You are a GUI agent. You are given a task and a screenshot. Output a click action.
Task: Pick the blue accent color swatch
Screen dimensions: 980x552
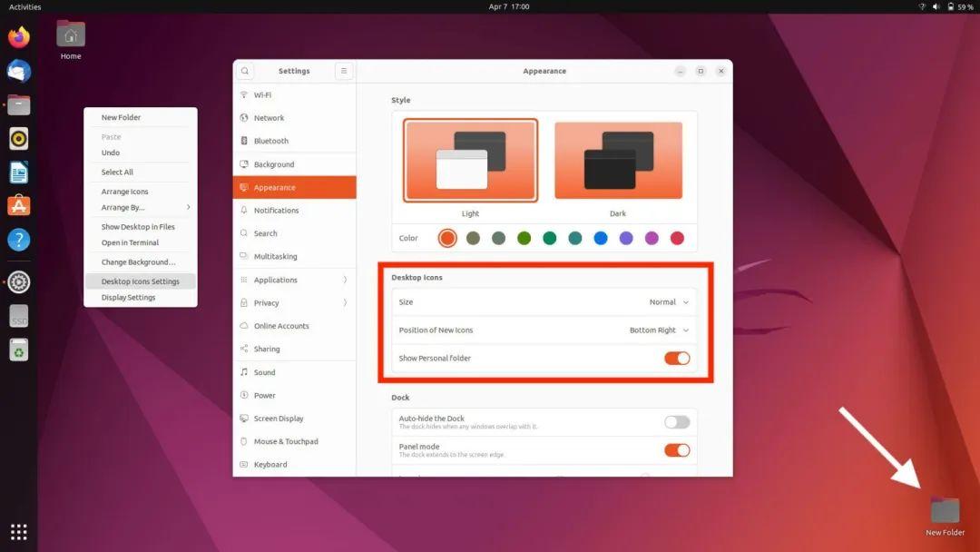pyautogui.click(x=601, y=238)
